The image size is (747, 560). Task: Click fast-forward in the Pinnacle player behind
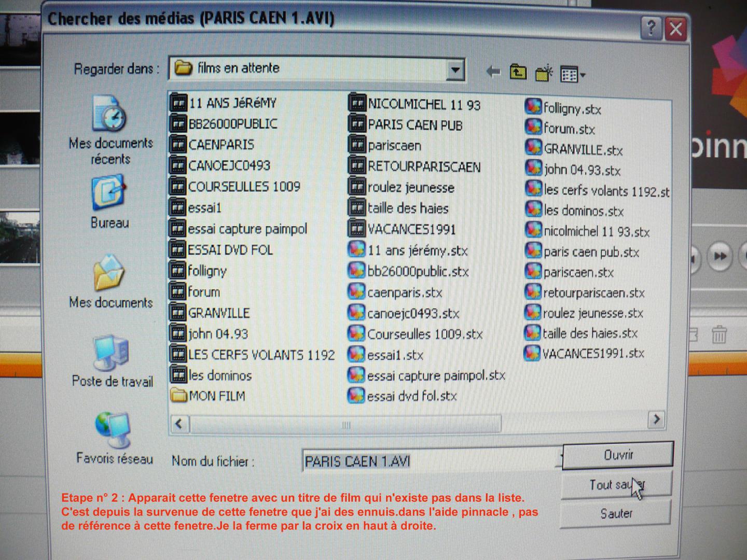point(720,256)
